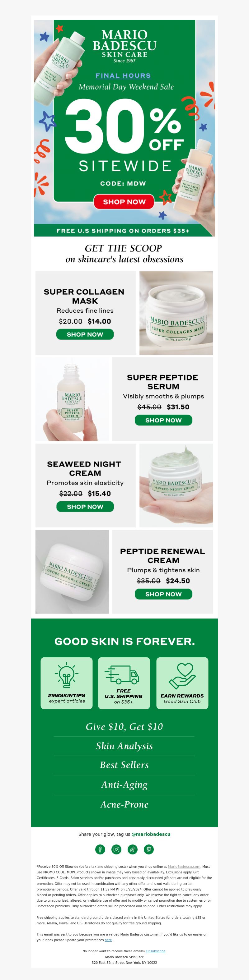
Task: Open the Give $10, Get $10 link
Action: point(124,727)
